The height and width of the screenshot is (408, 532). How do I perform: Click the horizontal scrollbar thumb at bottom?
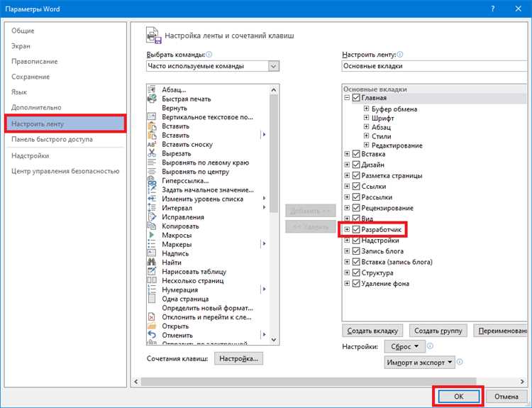tap(309, 382)
